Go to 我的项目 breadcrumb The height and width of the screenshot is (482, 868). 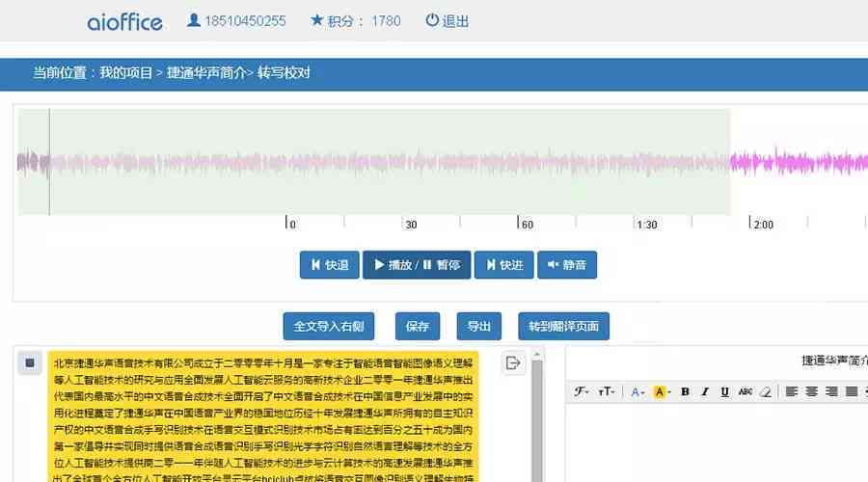coord(125,73)
